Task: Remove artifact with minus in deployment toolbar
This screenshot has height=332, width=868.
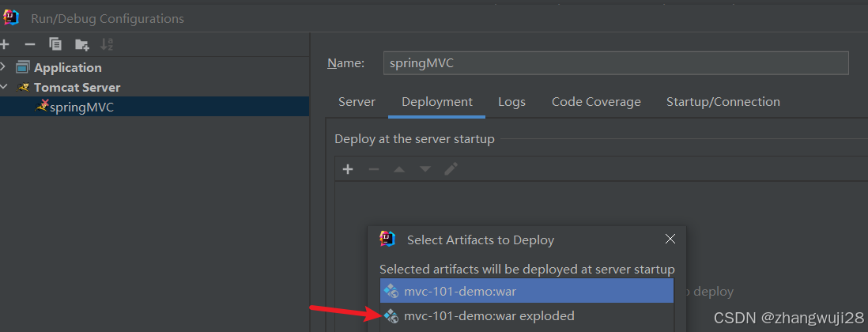Action: (x=374, y=169)
